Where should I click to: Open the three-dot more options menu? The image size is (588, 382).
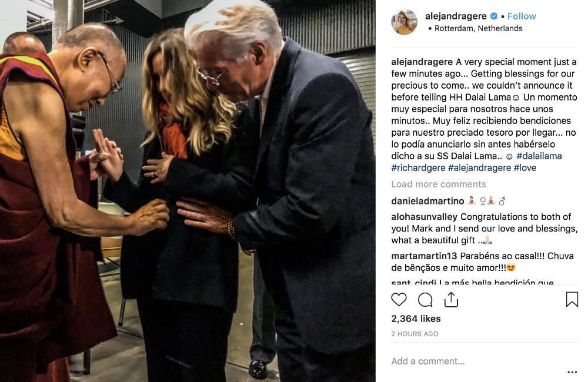(x=572, y=372)
